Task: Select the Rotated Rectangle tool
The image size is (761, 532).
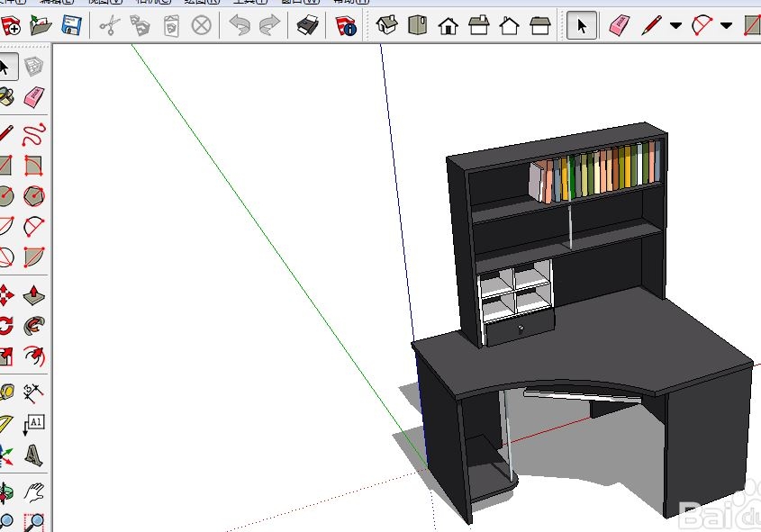Action: coord(33,166)
